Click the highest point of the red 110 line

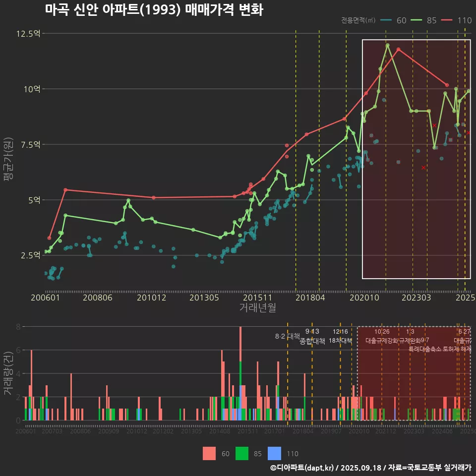tap(398, 50)
